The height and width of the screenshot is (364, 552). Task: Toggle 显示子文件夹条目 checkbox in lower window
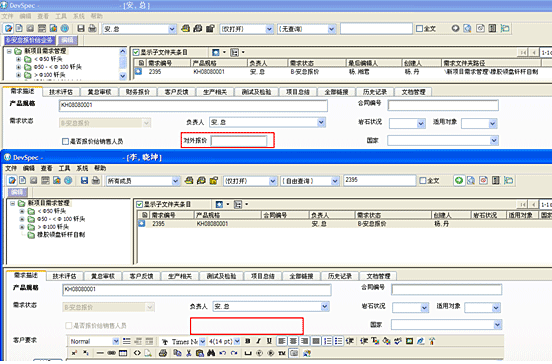click(x=140, y=205)
